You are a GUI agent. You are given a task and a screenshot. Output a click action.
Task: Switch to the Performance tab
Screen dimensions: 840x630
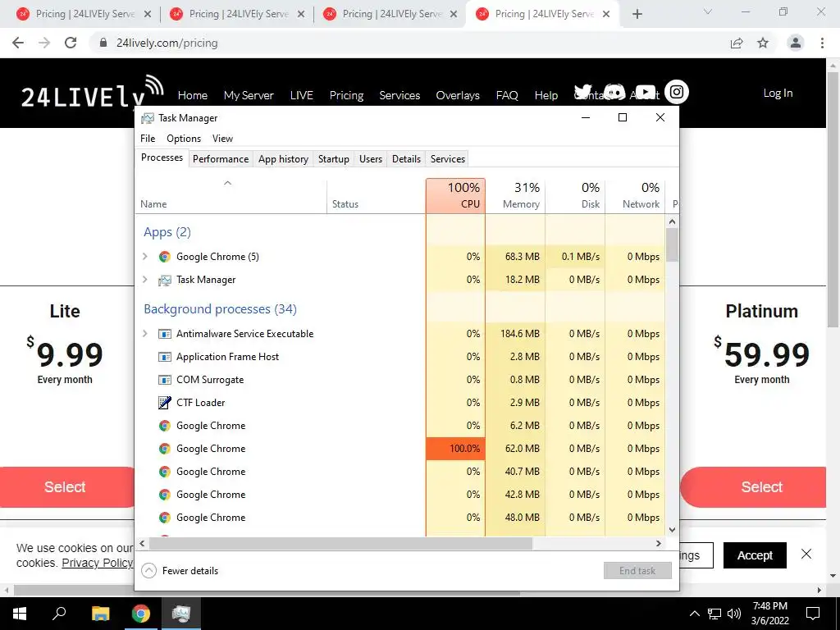221,158
